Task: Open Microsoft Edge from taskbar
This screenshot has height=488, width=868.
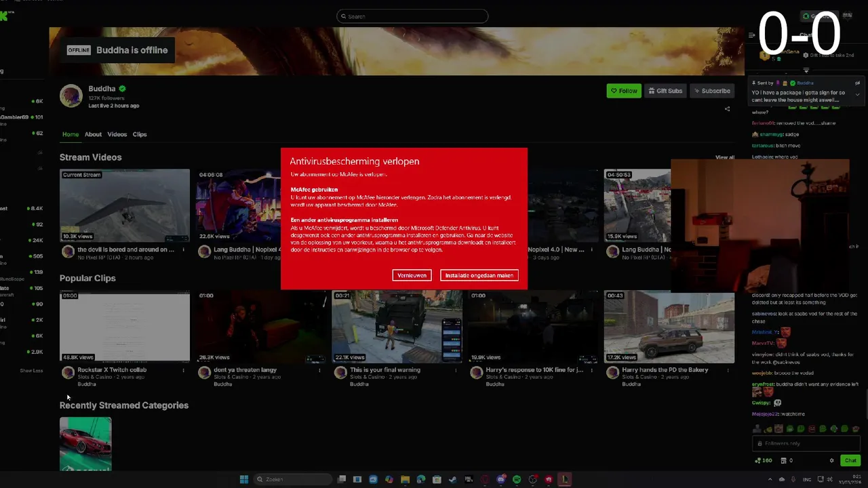Action: tap(421, 480)
